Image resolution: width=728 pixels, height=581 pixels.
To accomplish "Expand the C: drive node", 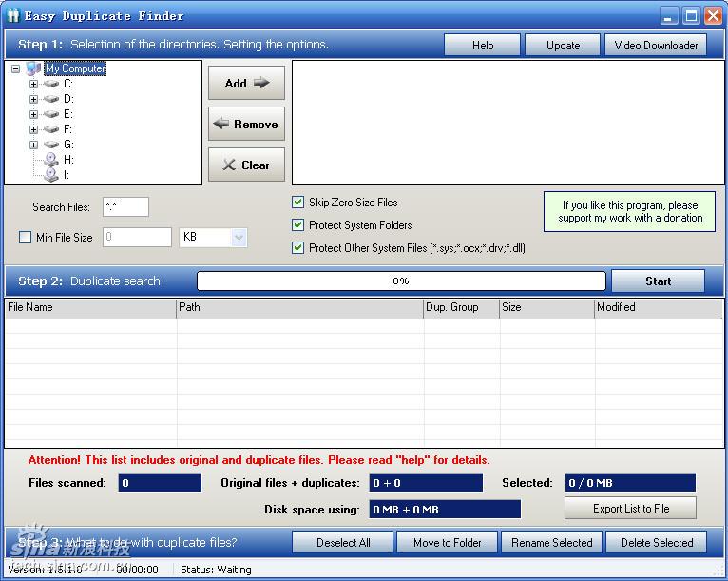I will point(33,84).
